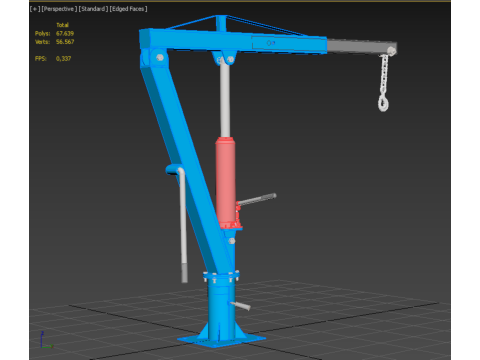This screenshot has height=360, width=480.
Task: Select the grey jack pump lever
Action: (x=257, y=200)
